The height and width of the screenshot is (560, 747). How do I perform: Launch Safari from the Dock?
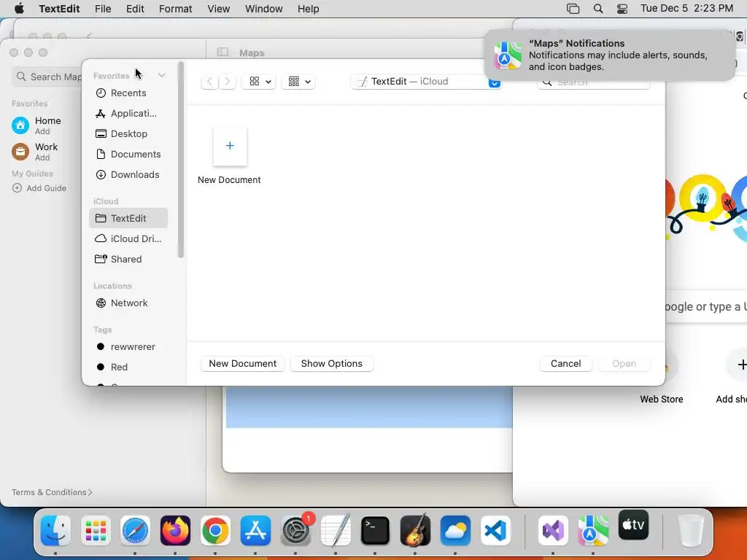point(135,531)
